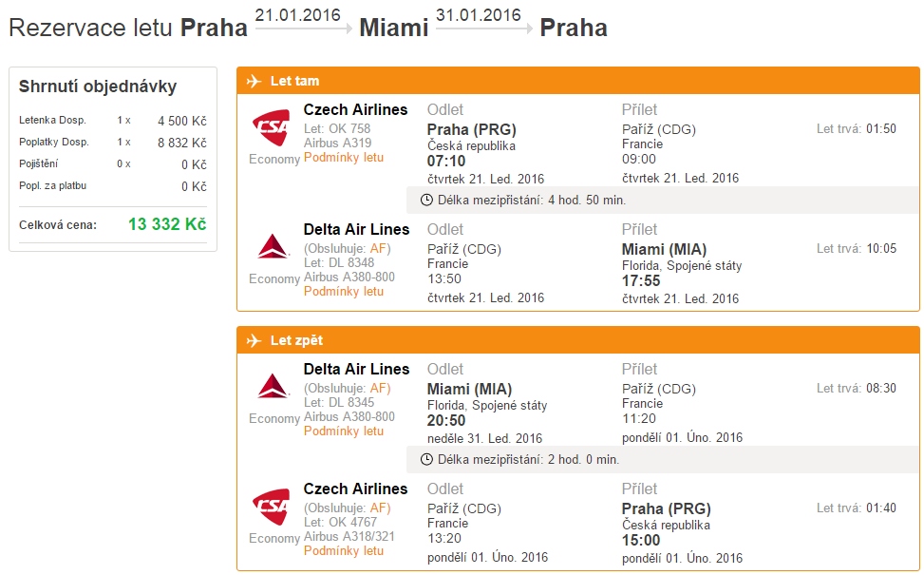Select the Let tam section header
The width and height of the screenshot is (924, 575).
coord(578,81)
